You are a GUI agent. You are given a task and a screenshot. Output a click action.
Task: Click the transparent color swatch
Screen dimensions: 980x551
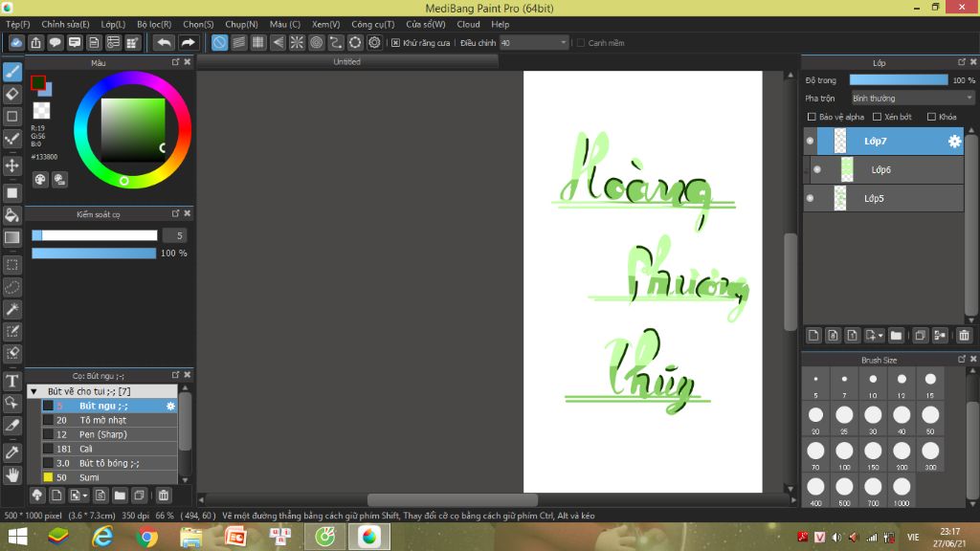(41, 111)
